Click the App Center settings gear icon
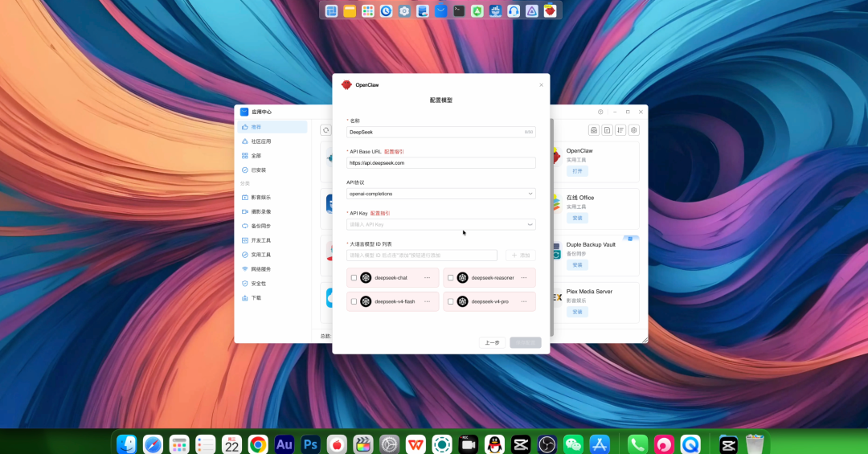 634,130
